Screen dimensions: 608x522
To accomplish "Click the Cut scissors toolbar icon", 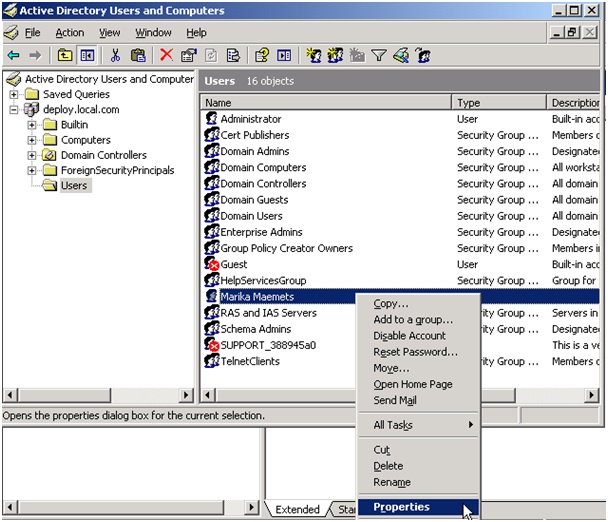I will (115, 55).
